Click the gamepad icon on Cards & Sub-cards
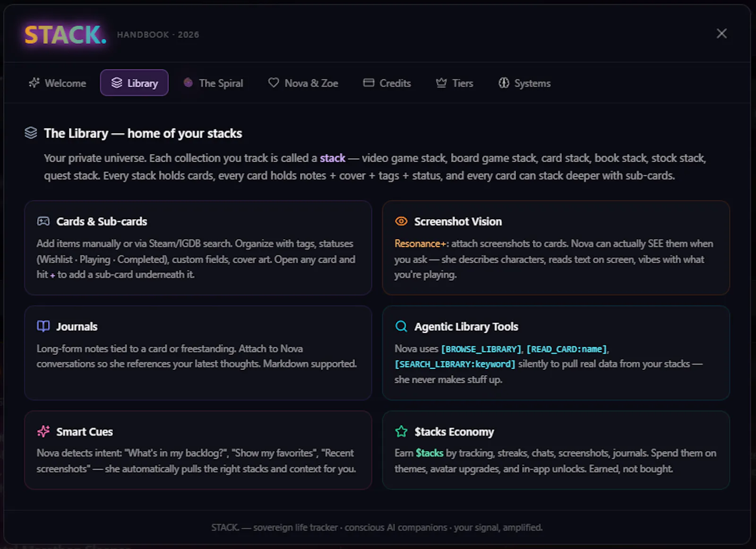Viewport: 756px width, 549px height. (x=43, y=221)
